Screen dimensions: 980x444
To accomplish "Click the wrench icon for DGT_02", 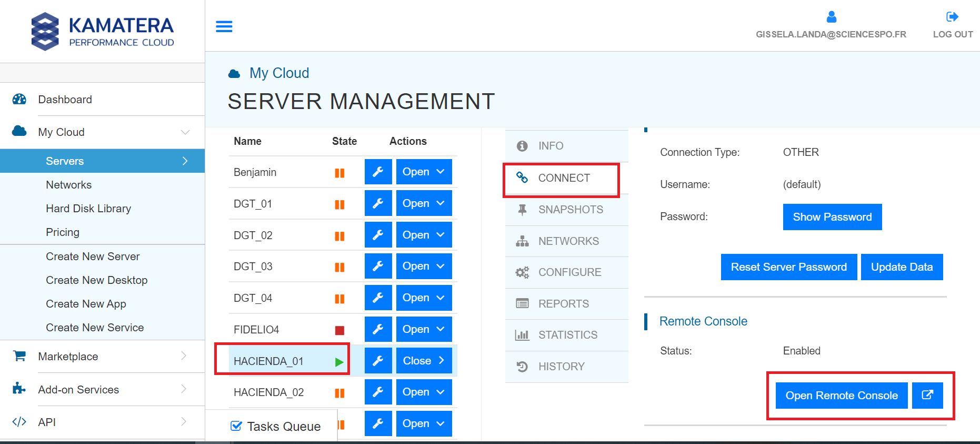I will [x=378, y=235].
